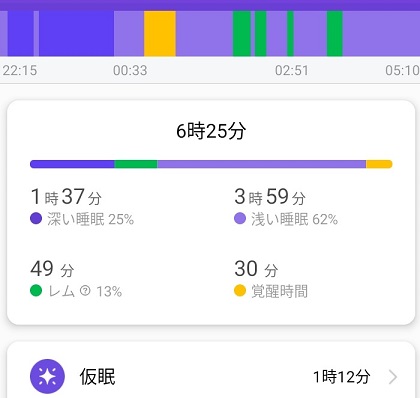Image resolution: width=420 pixels, height=398 pixels.
Task: Select the yellow awake block in sleep chart
Action: coord(160,34)
